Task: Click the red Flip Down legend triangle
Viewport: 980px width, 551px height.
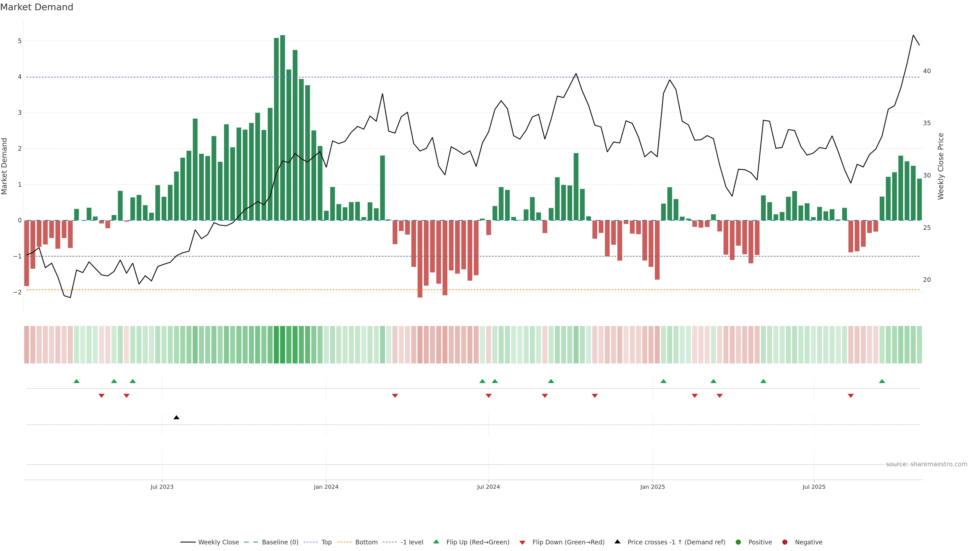Action: [x=522, y=542]
